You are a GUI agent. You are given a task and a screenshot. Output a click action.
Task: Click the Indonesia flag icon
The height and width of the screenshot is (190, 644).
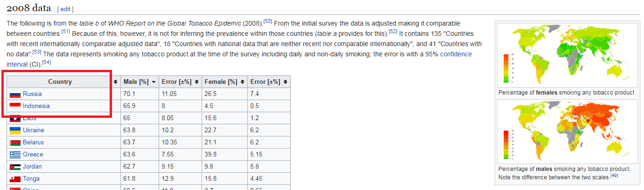pyautogui.click(x=15, y=106)
